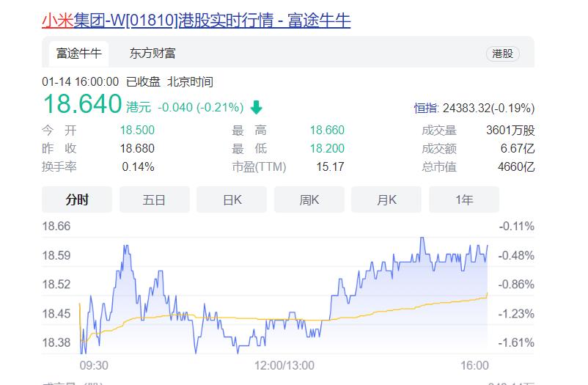Switch to the 月K chart tab
This screenshot has height=385, width=588.
tap(386, 199)
